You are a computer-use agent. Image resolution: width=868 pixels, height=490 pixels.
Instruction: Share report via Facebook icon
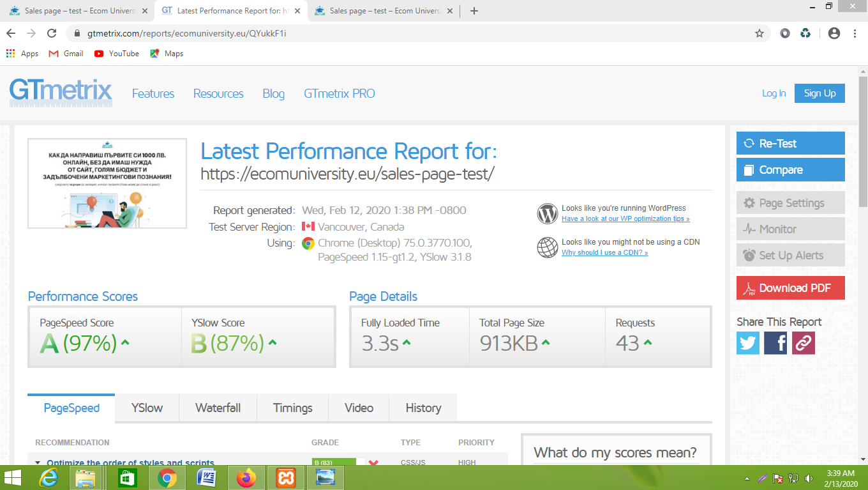(x=775, y=343)
